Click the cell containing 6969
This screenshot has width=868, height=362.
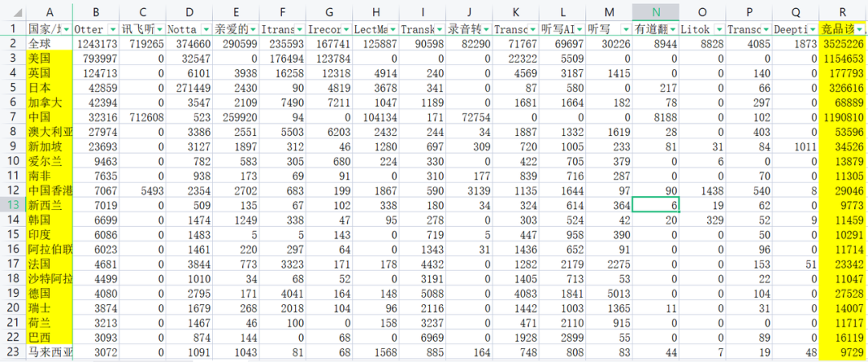[x=423, y=336]
